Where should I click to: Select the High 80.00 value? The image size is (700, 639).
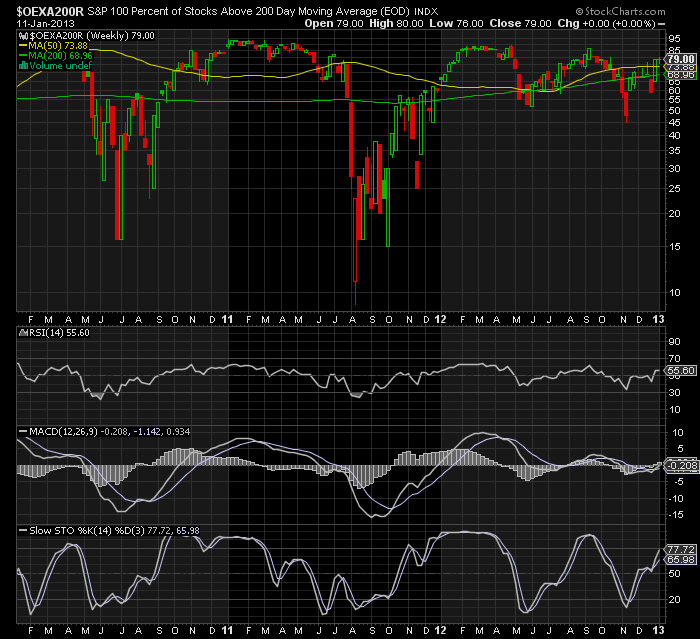coord(396,24)
